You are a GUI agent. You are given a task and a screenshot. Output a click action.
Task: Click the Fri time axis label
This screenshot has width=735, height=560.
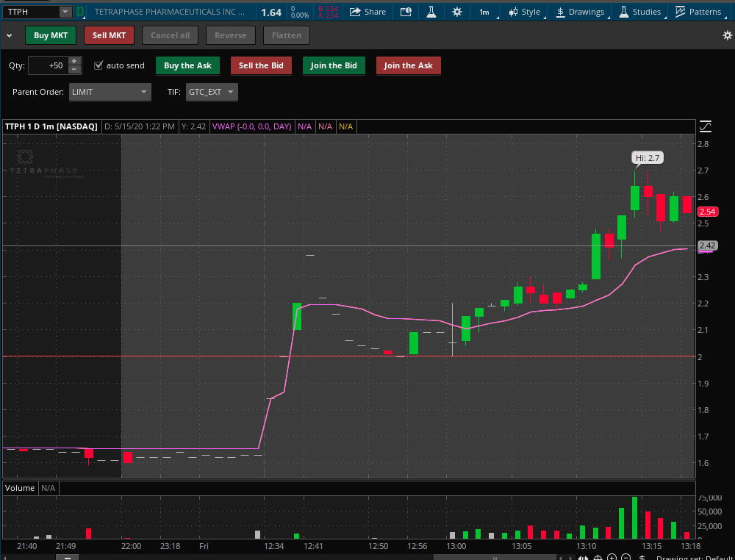point(204,546)
